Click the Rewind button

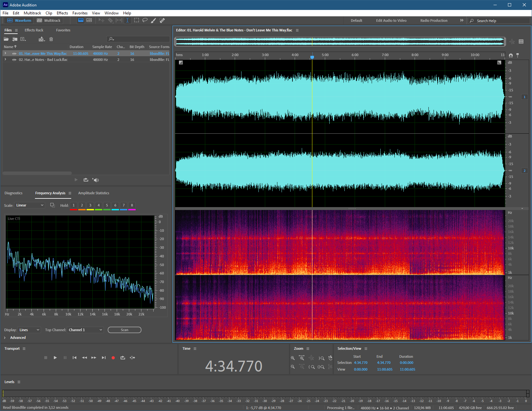click(x=84, y=357)
